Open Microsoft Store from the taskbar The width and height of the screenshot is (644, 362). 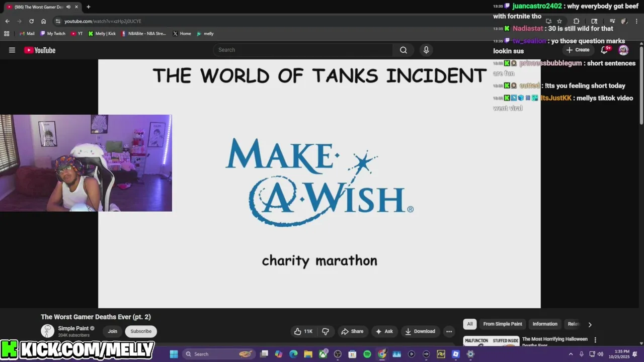tap(352, 354)
